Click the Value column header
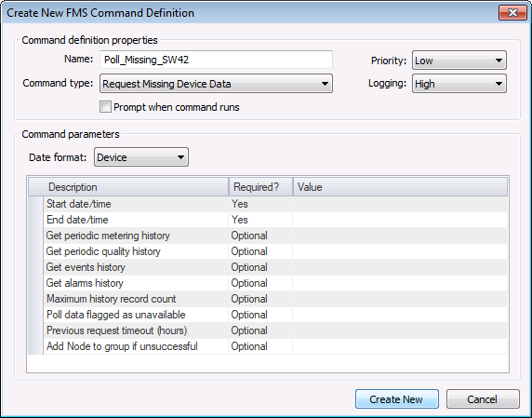Viewport: 532px width, 418px height. coord(400,187)
